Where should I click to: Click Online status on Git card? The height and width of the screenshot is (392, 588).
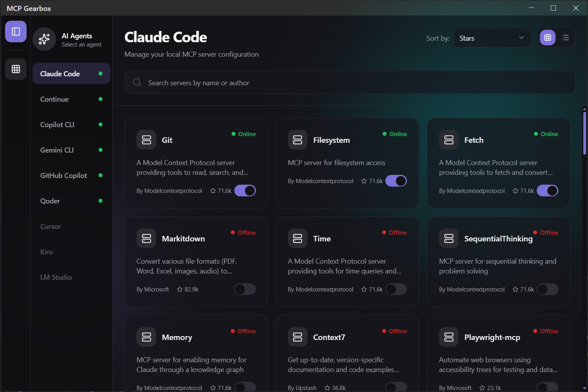click(243, 134)
